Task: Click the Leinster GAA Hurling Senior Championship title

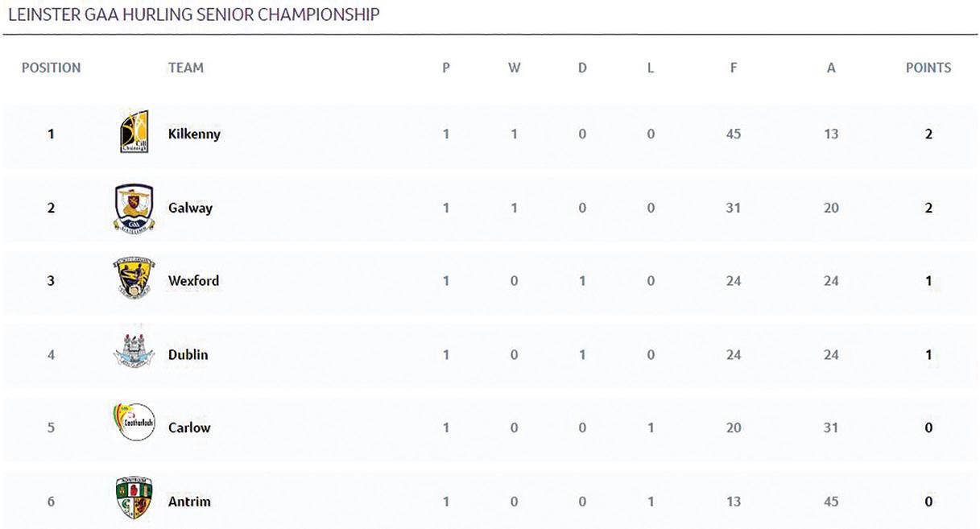Action: (x=193, y=14)
